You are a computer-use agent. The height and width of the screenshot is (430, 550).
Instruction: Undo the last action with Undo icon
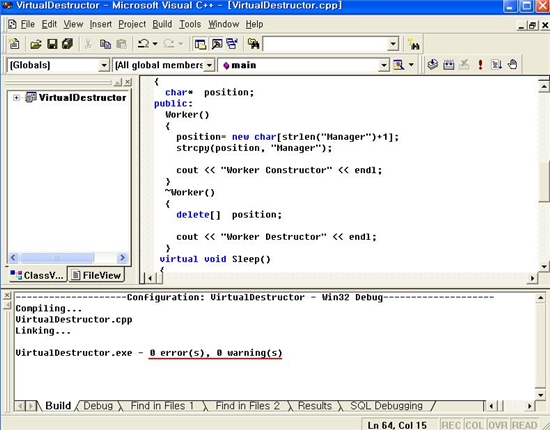[x=143, y=44]
